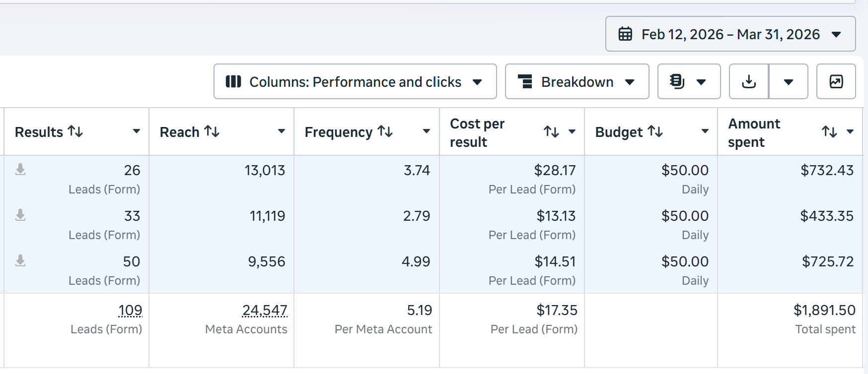Click the Breakdown stacked-bars icon
Image resolution: width=868 pixels, height=374 pixels.
coord(525,81)
